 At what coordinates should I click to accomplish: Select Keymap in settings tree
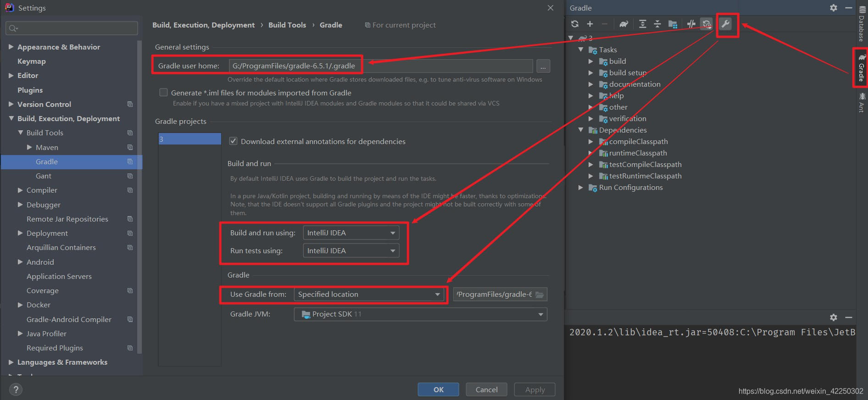coord(32,61)
